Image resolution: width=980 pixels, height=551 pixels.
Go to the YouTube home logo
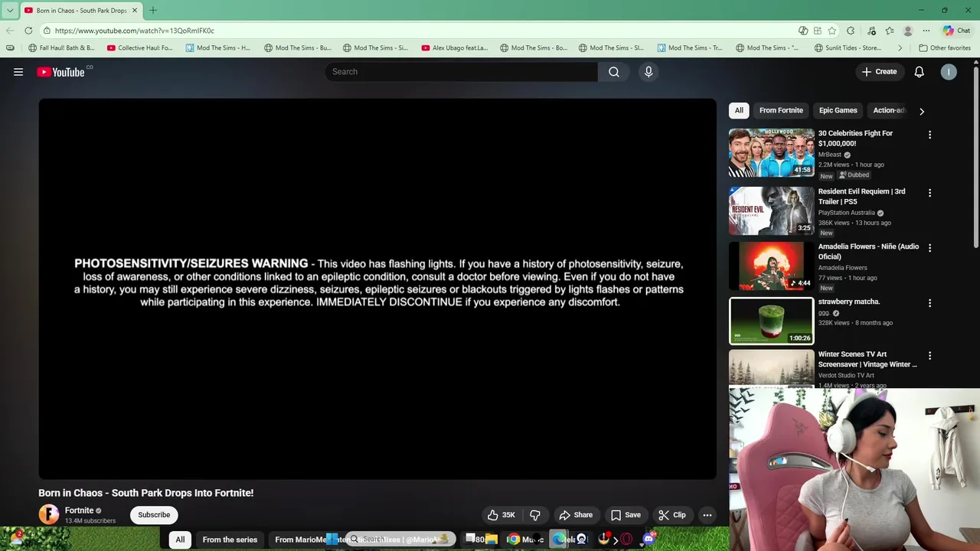click(60, 72)
